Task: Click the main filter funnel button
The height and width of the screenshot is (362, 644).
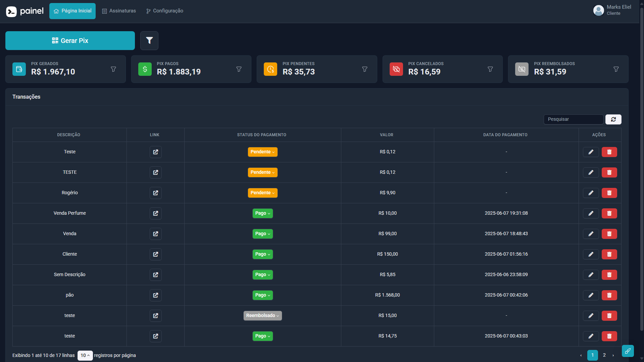Action: click(x=149, y=41)
